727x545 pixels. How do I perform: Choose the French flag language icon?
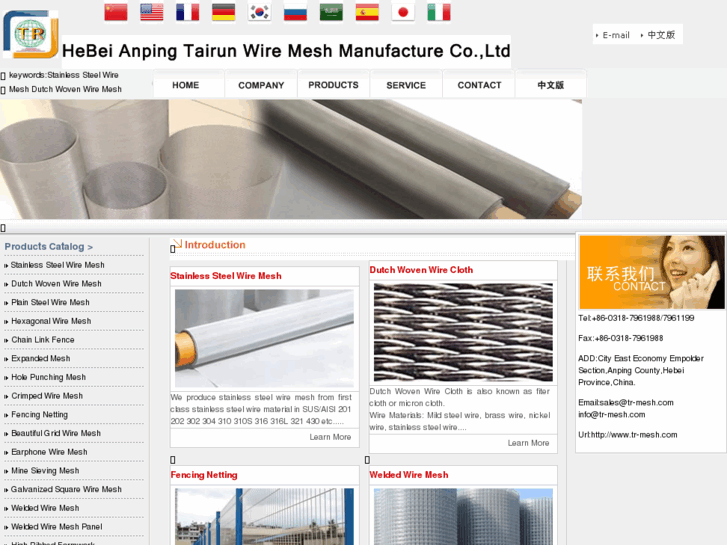[x=188, y=12]
